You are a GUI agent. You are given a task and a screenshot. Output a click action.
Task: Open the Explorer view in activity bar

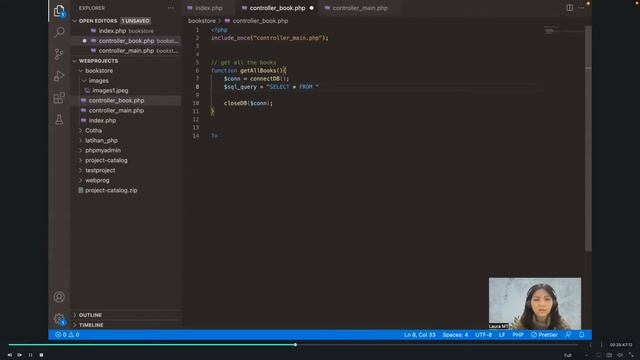(x=59, y=11)
